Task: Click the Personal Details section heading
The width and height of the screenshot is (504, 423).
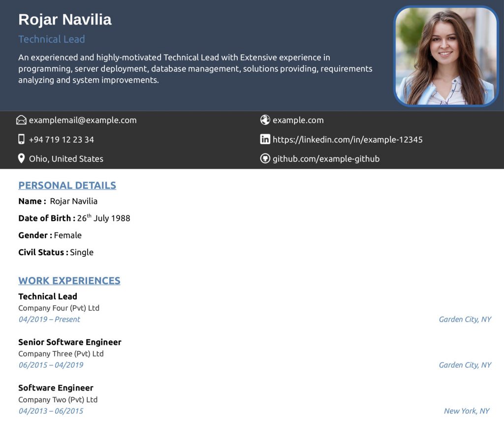Action: coord(67,185)
